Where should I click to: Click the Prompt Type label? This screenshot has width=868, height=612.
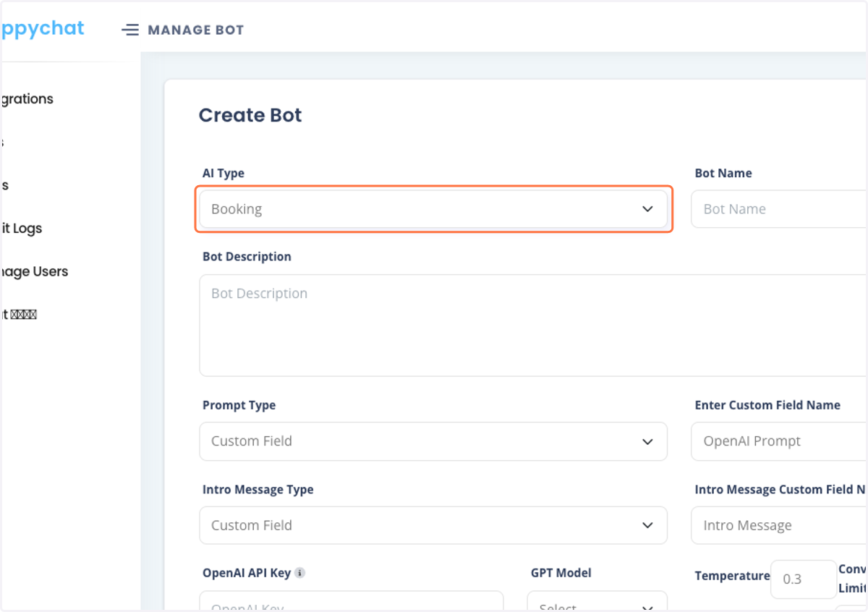(239, 406)
